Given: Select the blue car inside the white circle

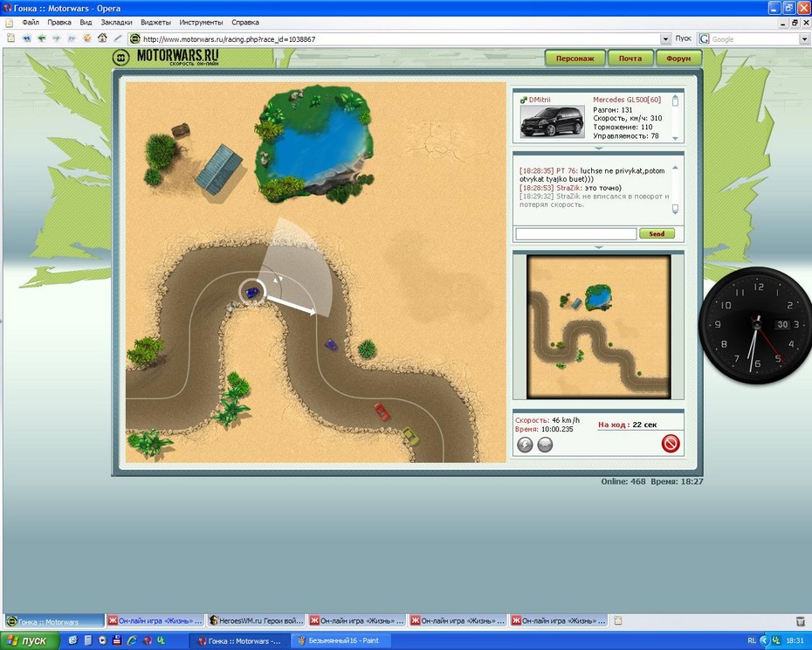Looking at the screenshot, I should (x=252, y=293).
